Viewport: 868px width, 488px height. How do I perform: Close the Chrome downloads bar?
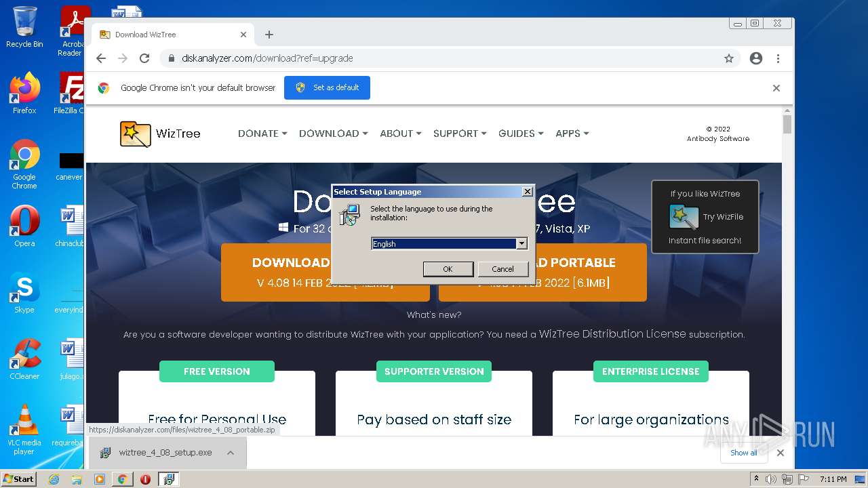point(781,453)
